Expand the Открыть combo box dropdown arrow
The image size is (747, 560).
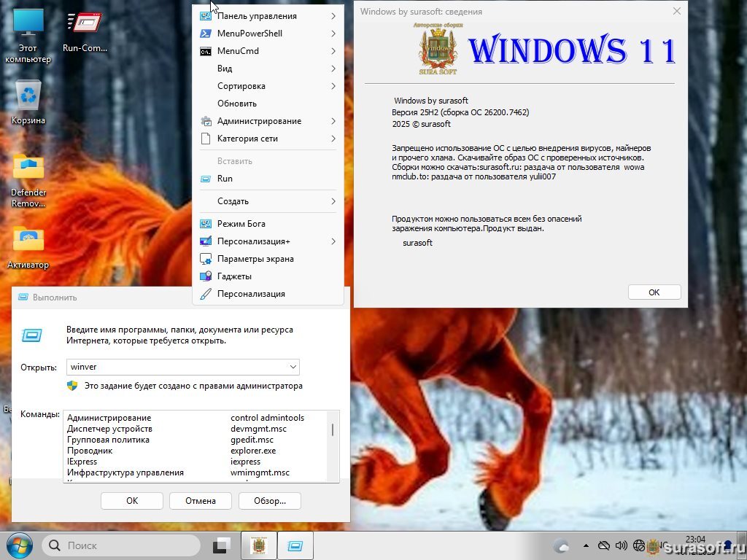tap(293, 367)
